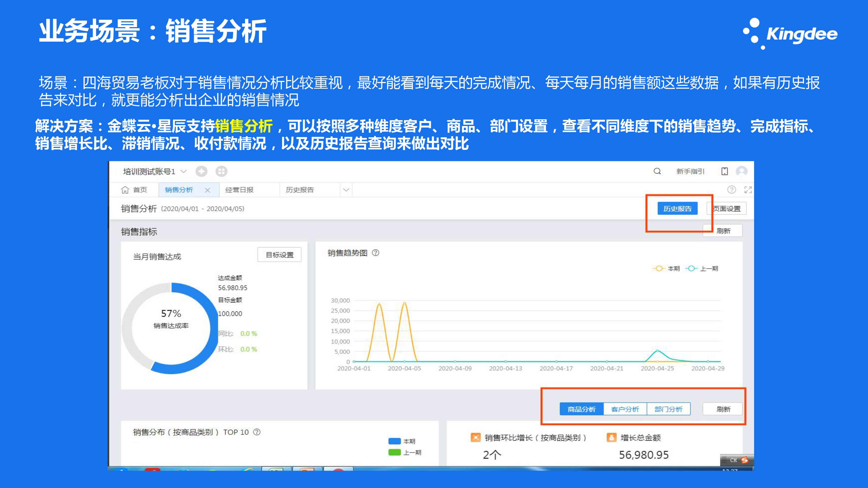Image resolution: width=868 pixels, height=488 pixels.
Task: Click the help question mark icon
Action: point(731,190)
